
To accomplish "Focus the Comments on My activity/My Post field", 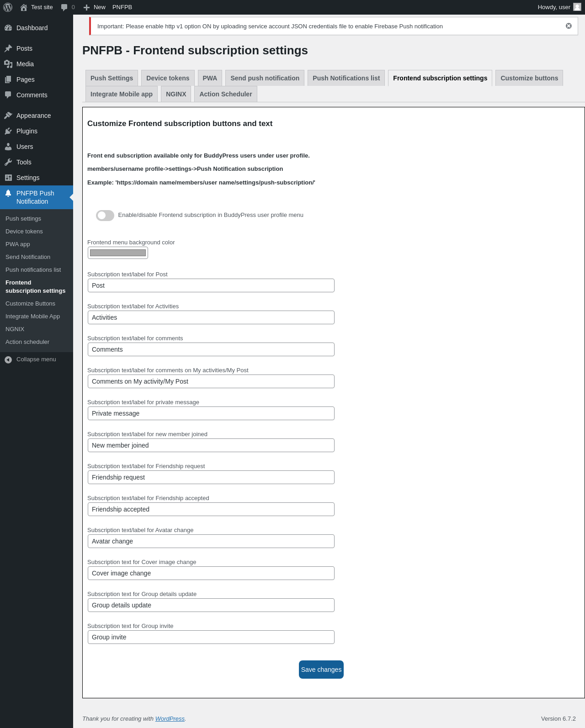I will click(211, 381).
